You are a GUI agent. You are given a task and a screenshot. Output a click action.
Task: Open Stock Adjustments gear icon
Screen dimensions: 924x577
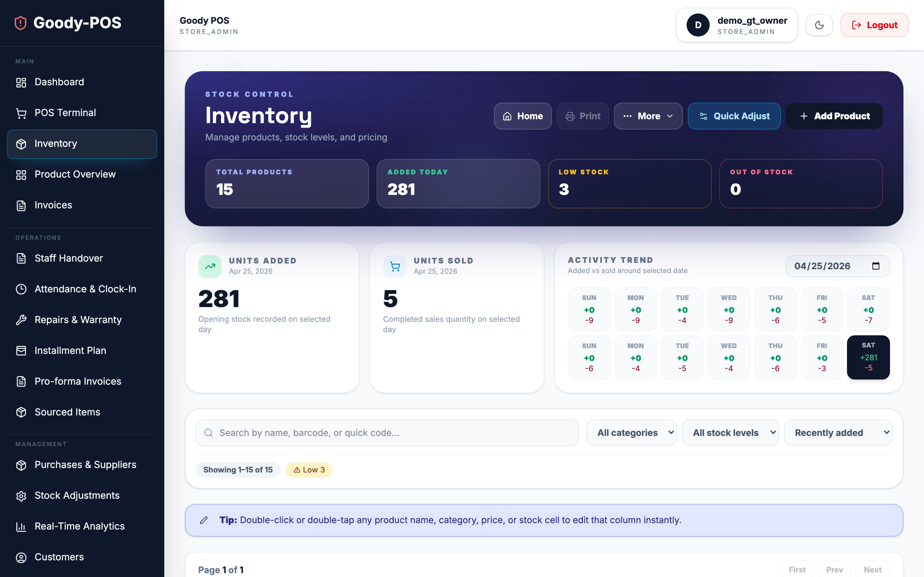pyautogui.click(x=21, y=495)
